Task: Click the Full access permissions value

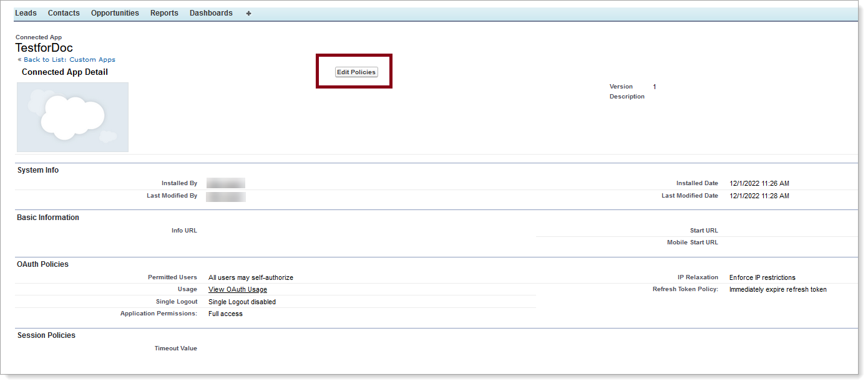Action: [x=225, y=314]
